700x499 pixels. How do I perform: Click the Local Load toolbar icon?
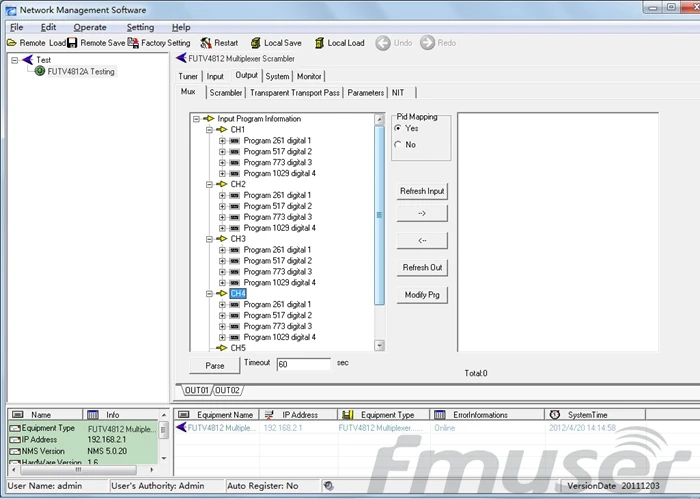click(x=319, y=43)
